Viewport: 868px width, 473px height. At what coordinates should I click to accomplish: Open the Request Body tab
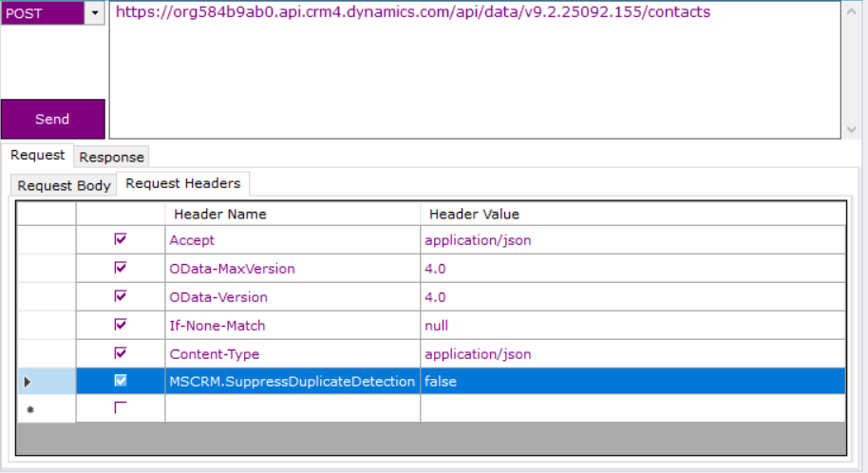[x=64, y=185]
